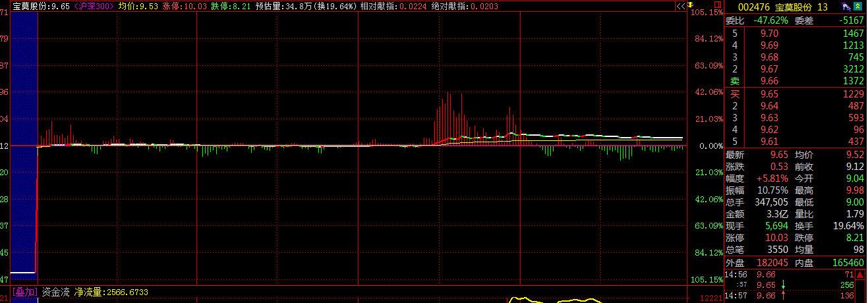Click 预估量:34.8万 header text
This screenshot has height=303, width=868.
click(283, 5)
